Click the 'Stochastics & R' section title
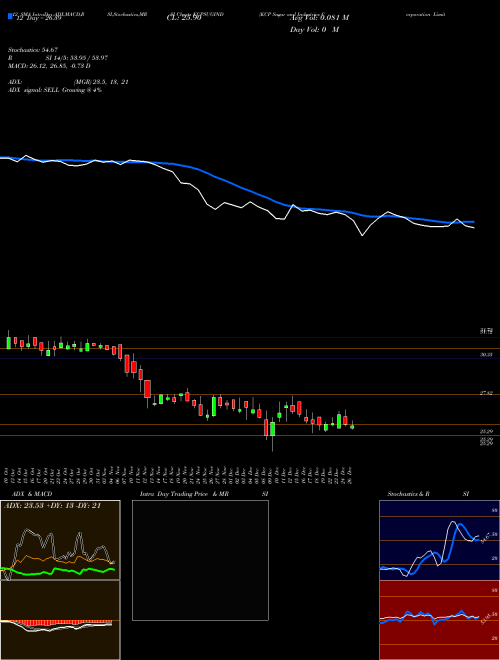This screenshot has width=500, height=660. click(x=408, y=494)
